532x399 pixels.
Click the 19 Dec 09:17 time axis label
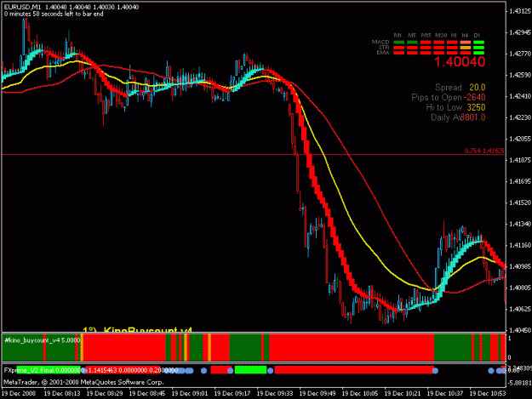pos(232,394)
